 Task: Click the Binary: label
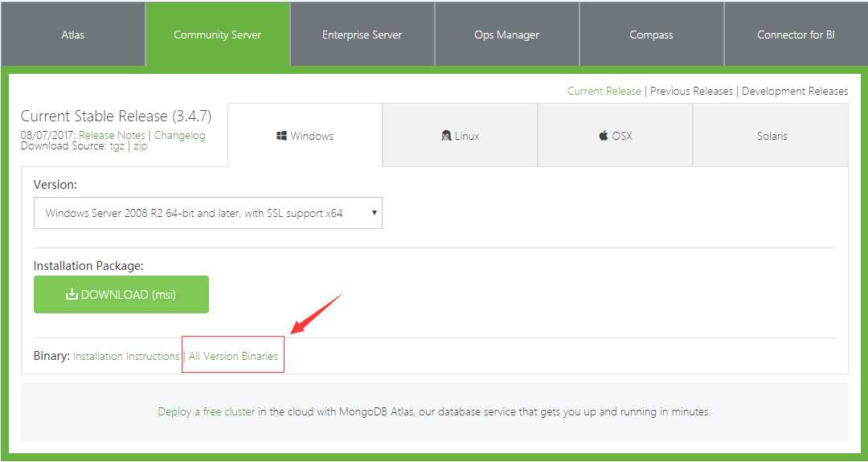pyautogui.click(x=51, y=356)
